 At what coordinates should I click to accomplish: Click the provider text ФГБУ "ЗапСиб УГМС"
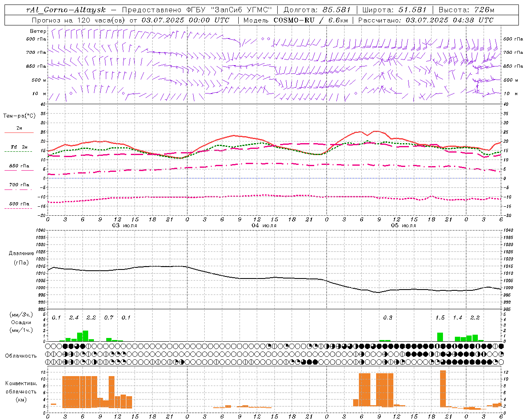pos(229,10)
